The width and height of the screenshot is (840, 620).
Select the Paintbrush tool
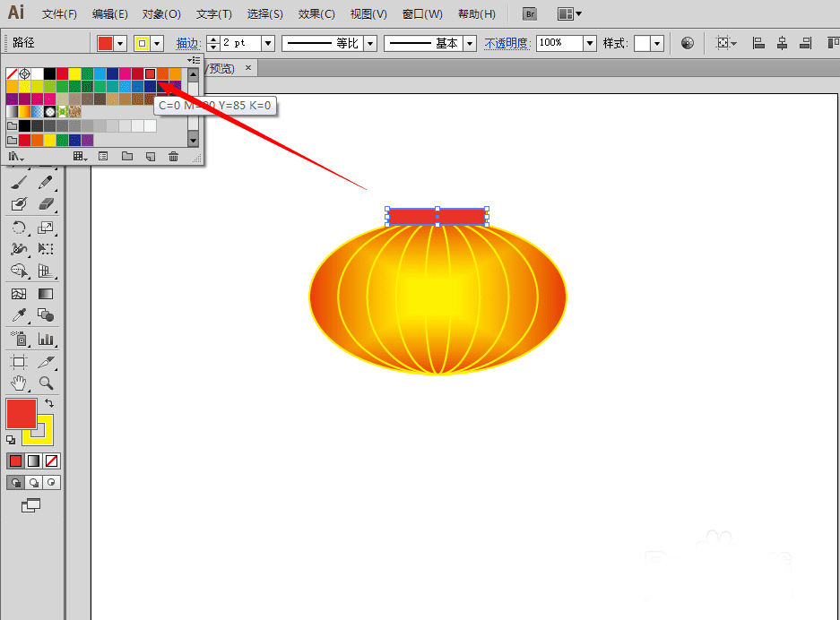click(20, 183)
